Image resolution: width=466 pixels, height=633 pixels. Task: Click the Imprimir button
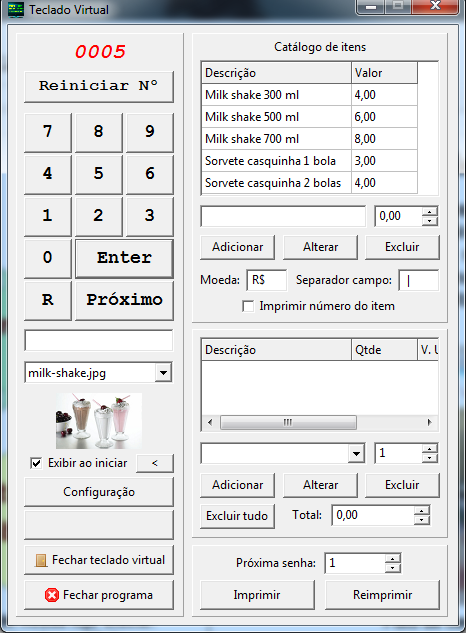point(257,595)
